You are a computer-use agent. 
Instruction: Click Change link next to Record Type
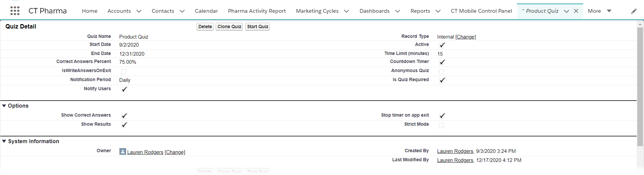click(466, 37)
